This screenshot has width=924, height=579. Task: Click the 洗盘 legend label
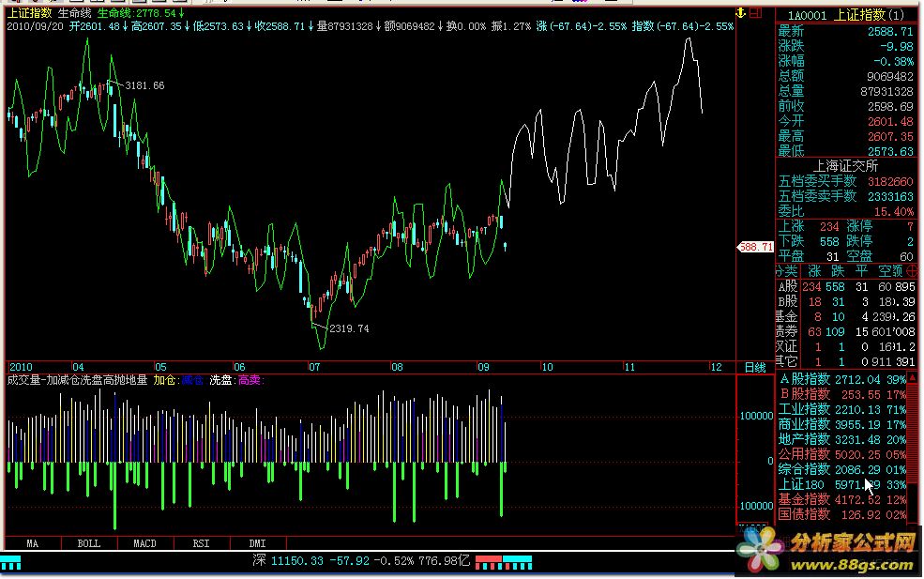(223, 380)
